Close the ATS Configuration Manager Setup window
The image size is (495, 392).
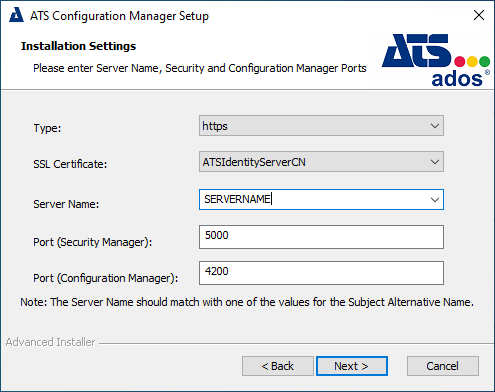479,15
